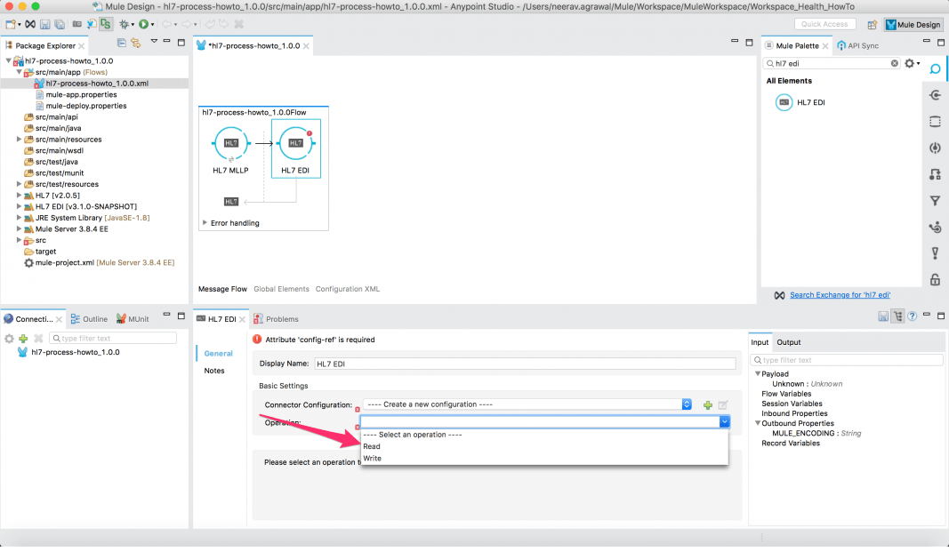Open the filter icon in the right sidebar

[935, 201]
